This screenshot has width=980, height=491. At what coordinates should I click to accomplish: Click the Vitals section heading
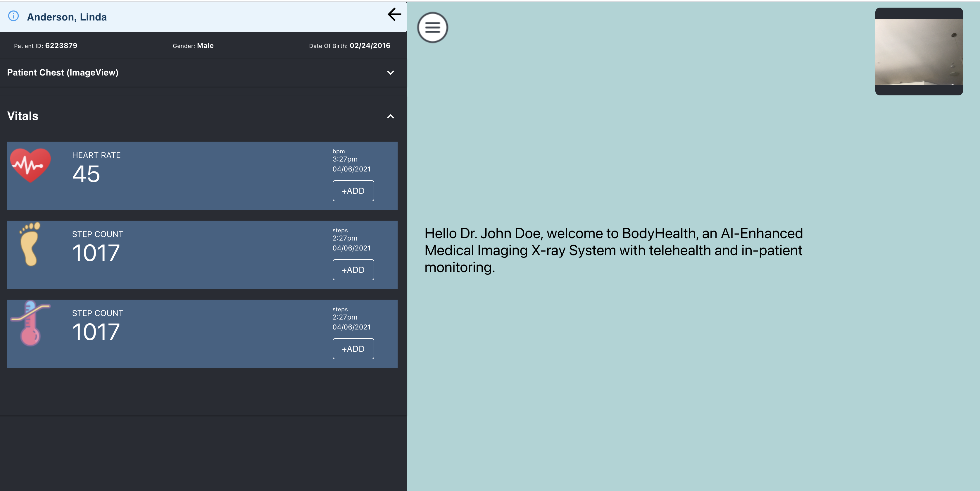23,116
